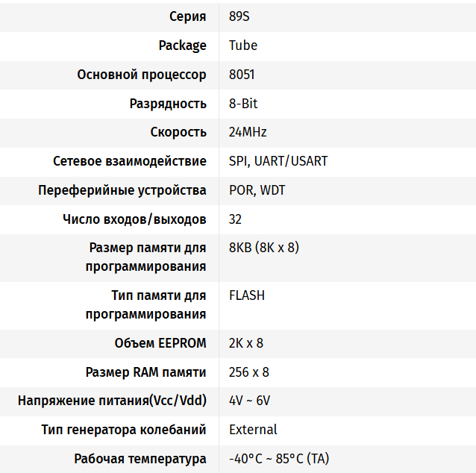Viewport: 476px width, 473px height.
Task: Select the "8KB (8K x 8)" value
Action: 264,248
